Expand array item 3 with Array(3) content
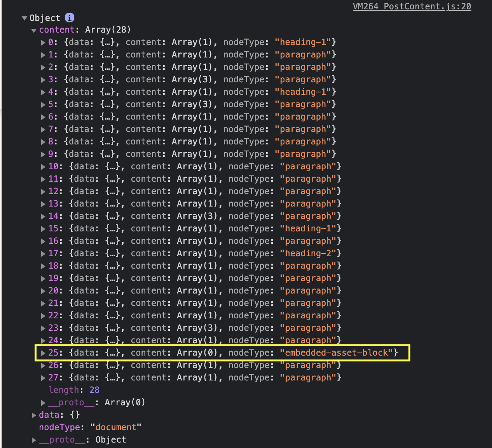This screenshot has height=448, width=492. (x=43, y=80)
